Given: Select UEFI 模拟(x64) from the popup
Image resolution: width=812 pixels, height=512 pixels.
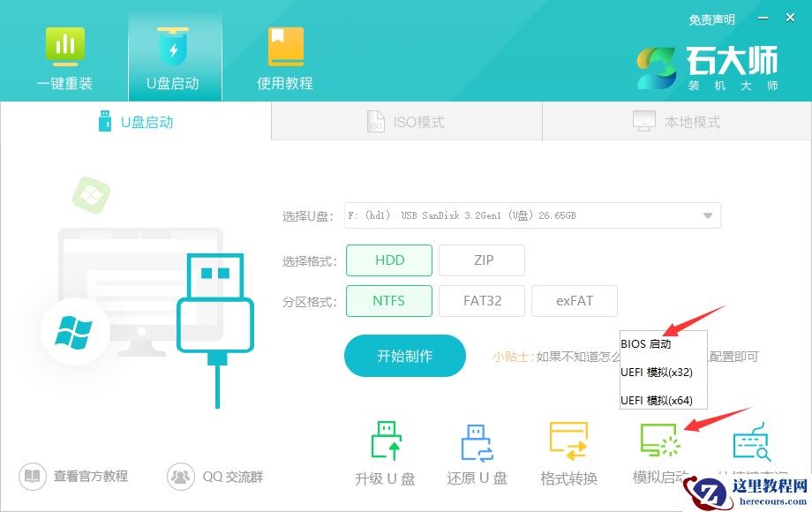Looking at the screenshot, I should [x=657, y=400].
